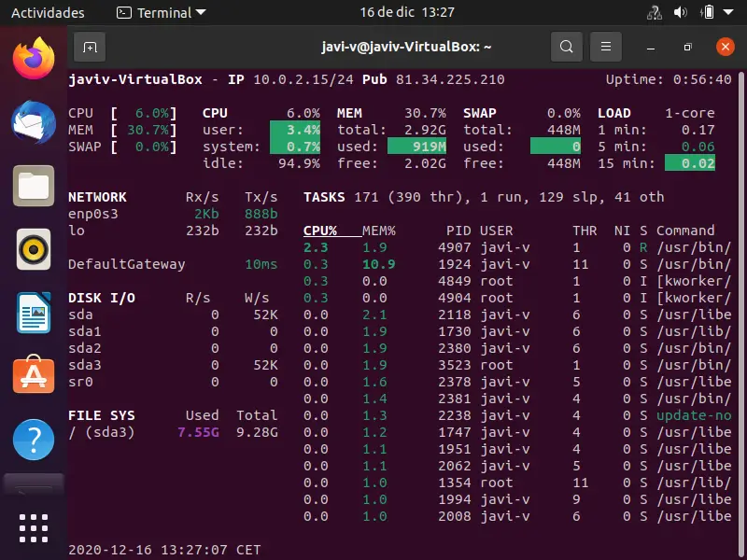The width and height of the screenshot is (747, 560).
Task: Open Ubuntu Software store from the dock
Action: coord(34,375)
